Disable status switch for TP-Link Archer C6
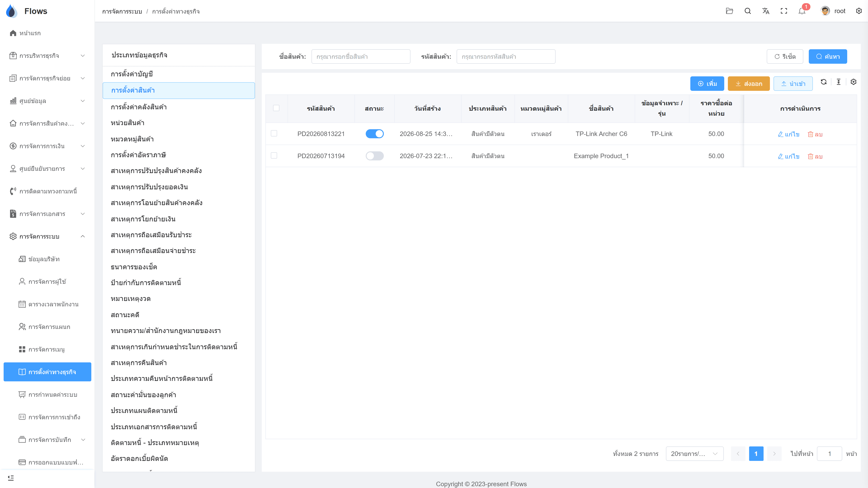 pos(374,134)
